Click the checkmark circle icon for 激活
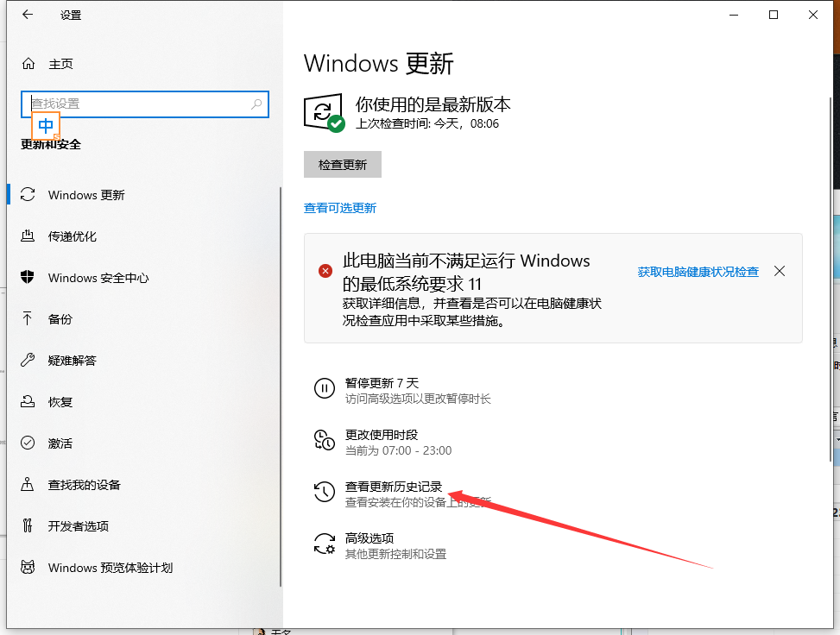This screenshot has height=635, width=840. tap(28, 443)
